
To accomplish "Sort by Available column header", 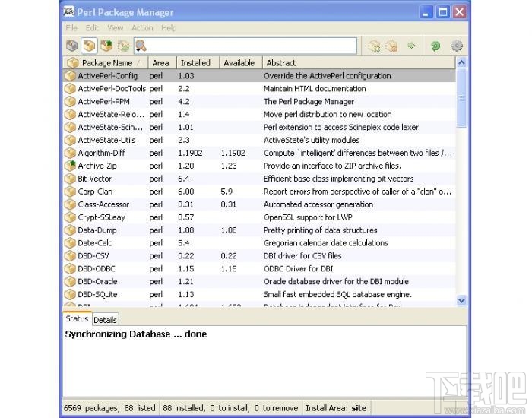I will click(241, 63).
